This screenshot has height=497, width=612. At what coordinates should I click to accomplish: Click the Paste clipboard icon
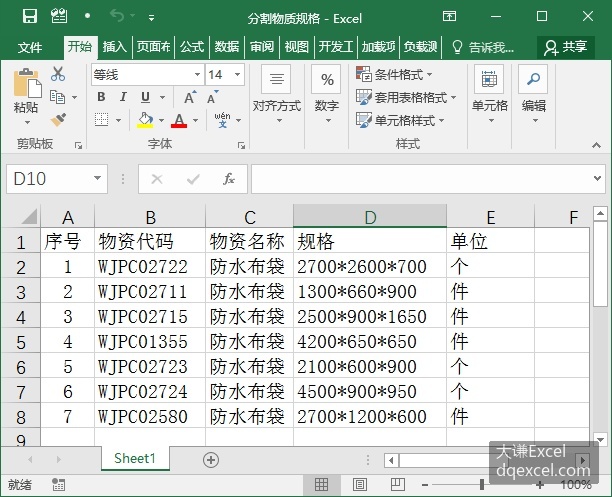[27, 83]
